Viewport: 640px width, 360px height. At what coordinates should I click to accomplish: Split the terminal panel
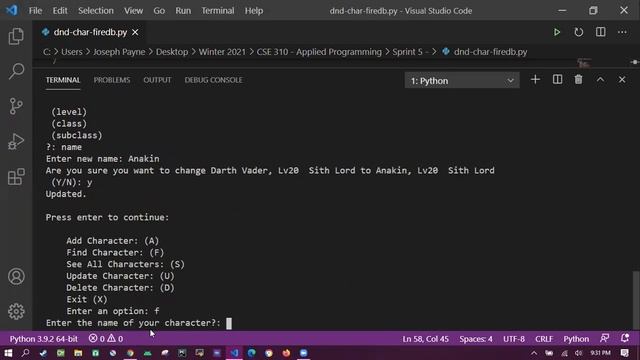pos(557,80)
